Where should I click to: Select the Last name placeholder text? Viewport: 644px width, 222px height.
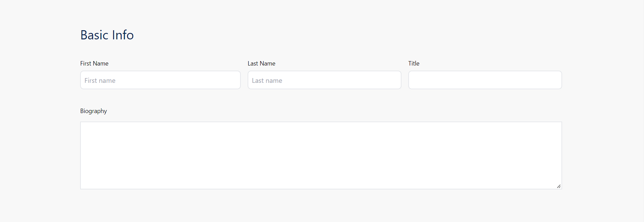(x=267, y=80)
